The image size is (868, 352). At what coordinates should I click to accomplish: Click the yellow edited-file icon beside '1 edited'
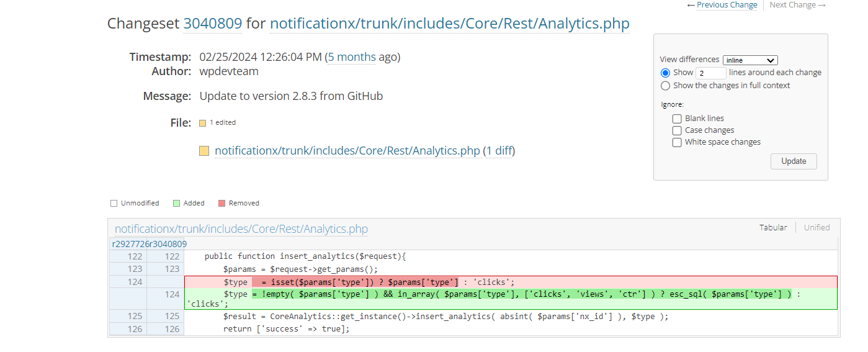202,123
